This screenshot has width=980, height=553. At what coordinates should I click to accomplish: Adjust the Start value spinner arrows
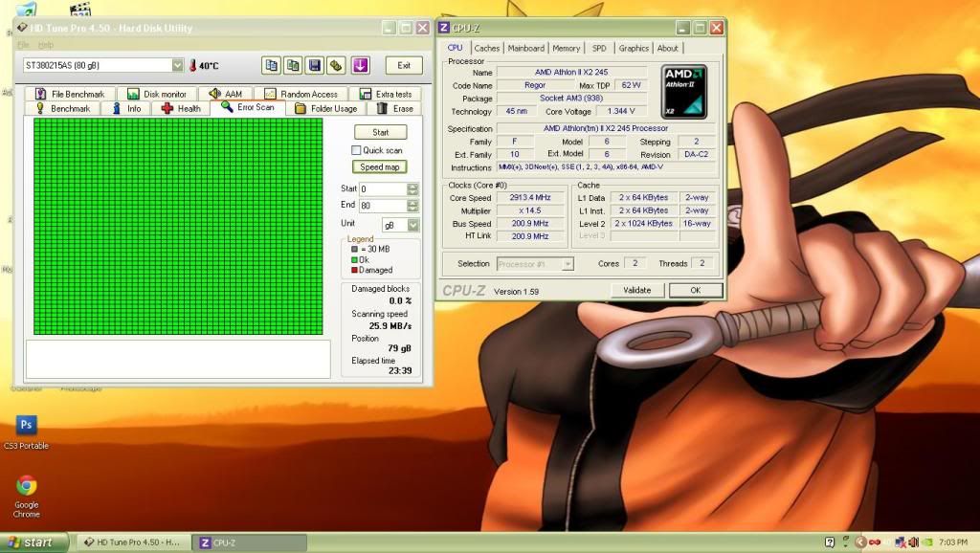(x=412, y=188)
